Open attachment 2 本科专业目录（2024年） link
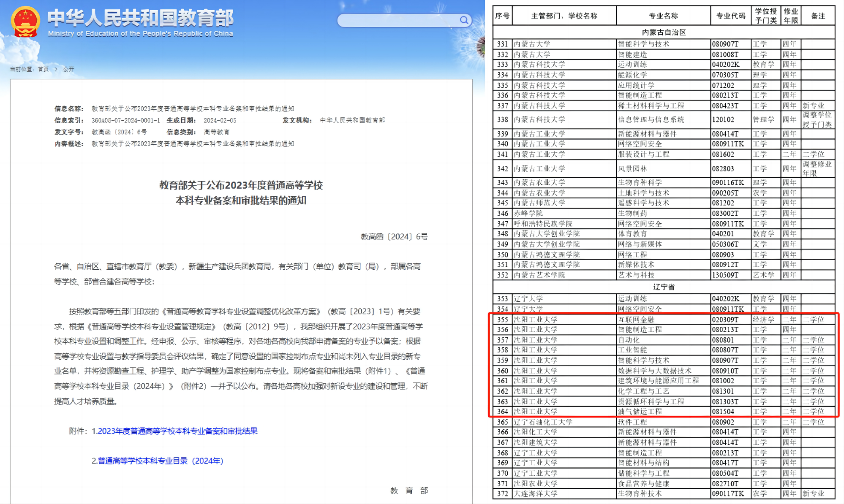This screenshot has width=844, height=504. 160,461
